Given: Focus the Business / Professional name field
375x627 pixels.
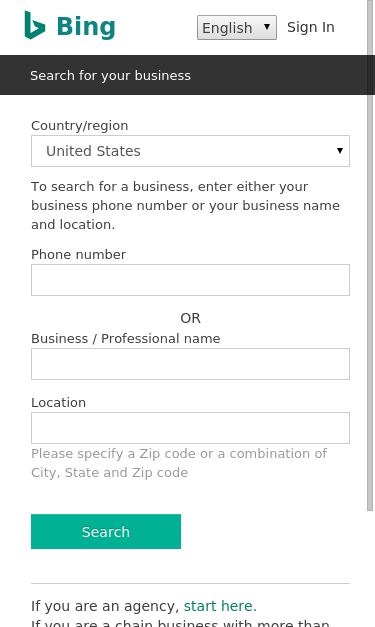Looking at the screenshot, I should point(190,364).
